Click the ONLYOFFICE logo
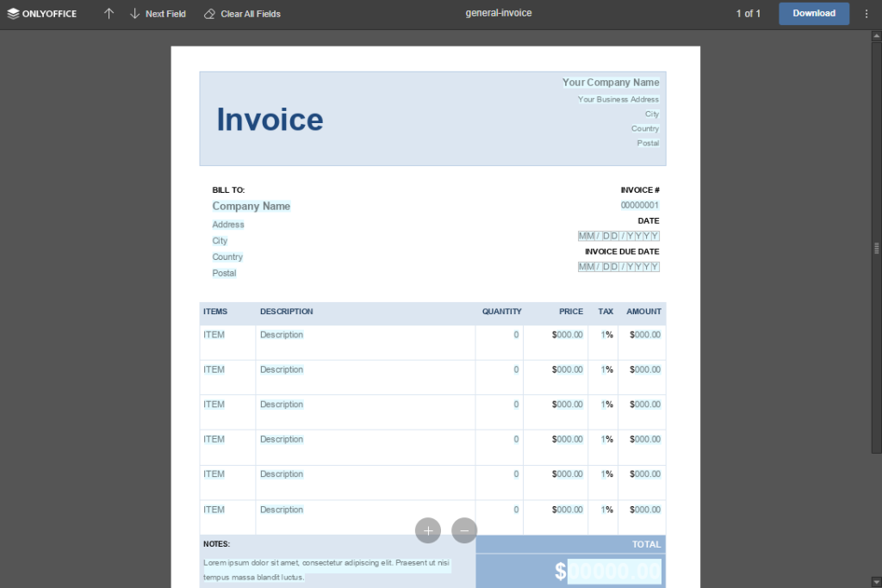Screen dimensions: 882x588 41,13
